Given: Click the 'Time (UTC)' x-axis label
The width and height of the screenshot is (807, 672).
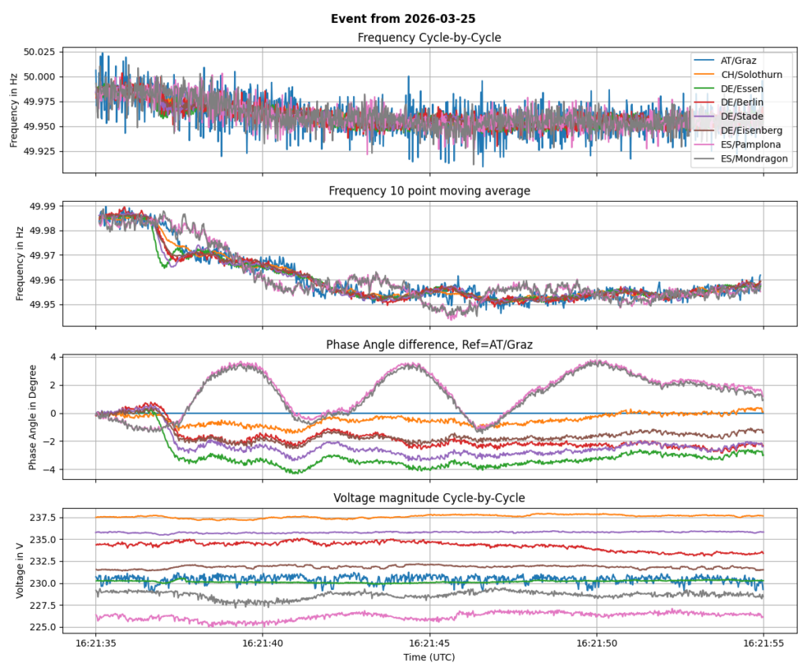Looking at the screenshot, I should 430,657.
